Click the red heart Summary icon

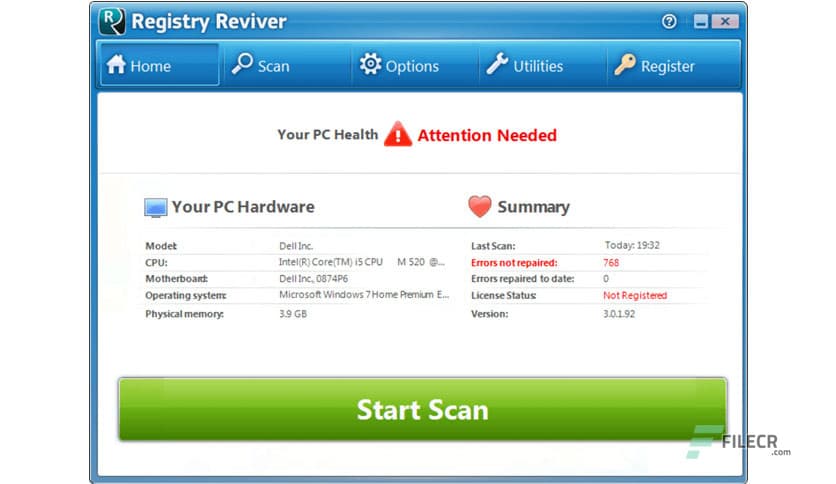(480, 206)
